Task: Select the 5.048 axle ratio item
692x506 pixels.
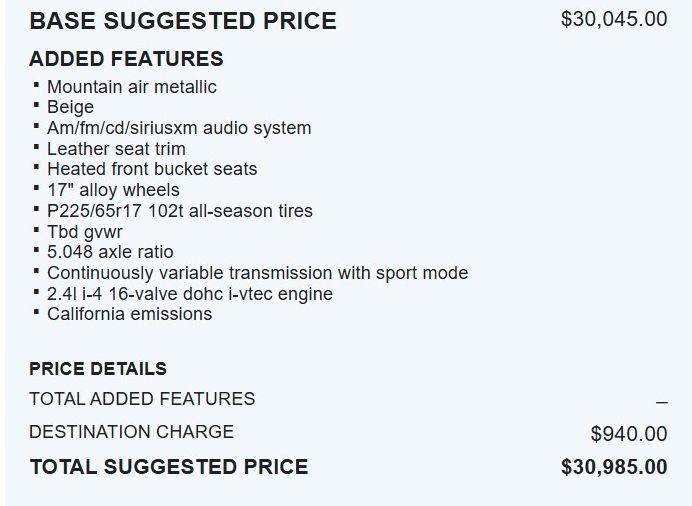Action: pyautogui.click(x=109, y=252)
